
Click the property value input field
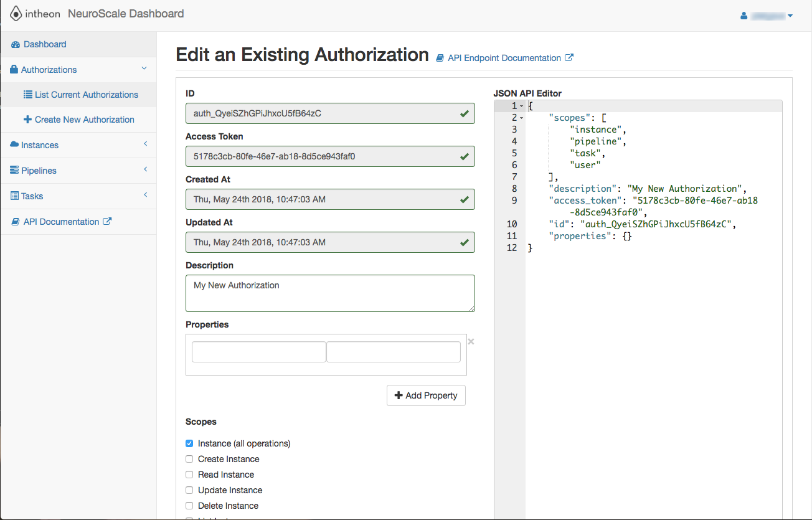click(394, 352)
